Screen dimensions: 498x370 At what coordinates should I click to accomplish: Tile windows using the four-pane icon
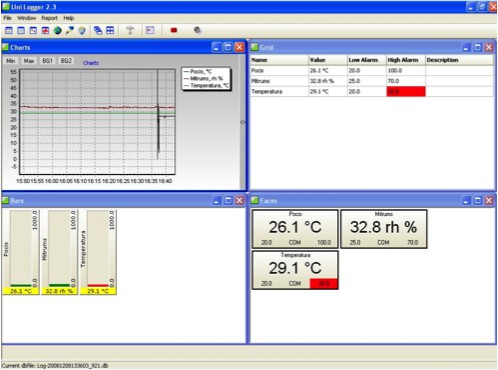[x=110, y=31]
